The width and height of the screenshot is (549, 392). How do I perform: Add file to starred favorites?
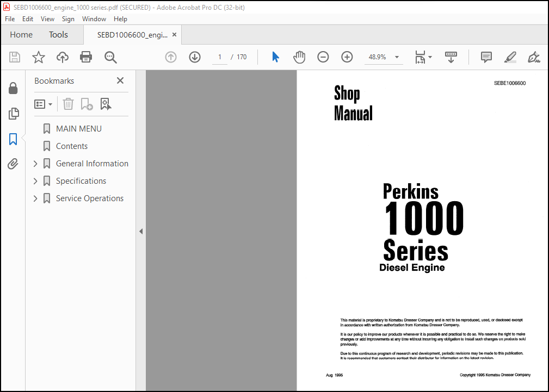pos(39,57)
